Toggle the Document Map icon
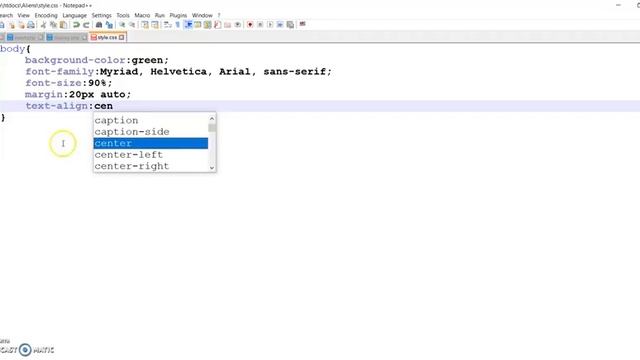 [208, 25]
